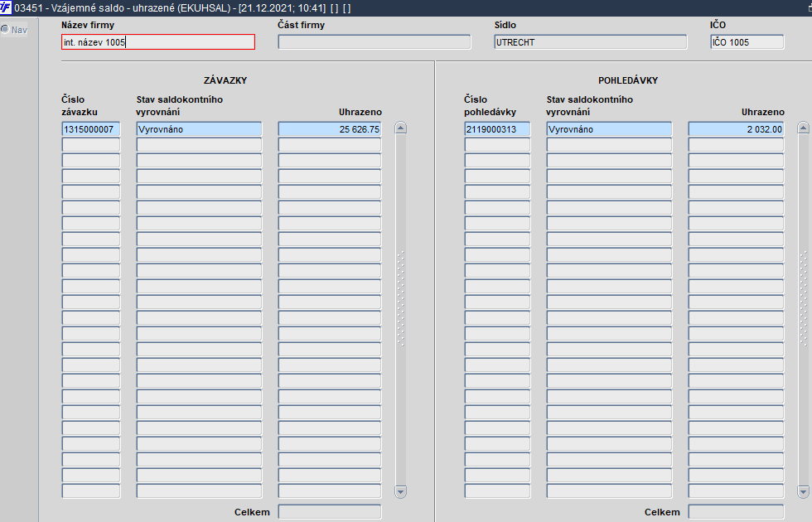Click the Závazky scrollbar track
The height and width of the screenshot is (522, 812).
tap(401, 310)
